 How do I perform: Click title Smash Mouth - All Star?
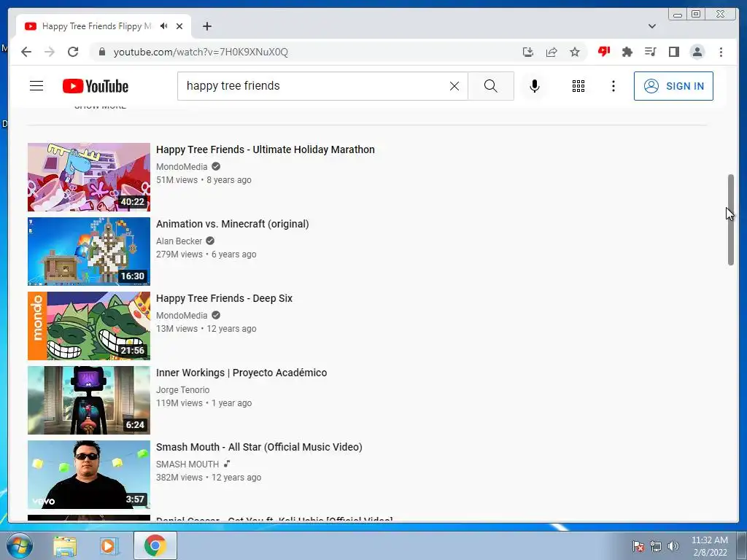(x=259, y=447)
